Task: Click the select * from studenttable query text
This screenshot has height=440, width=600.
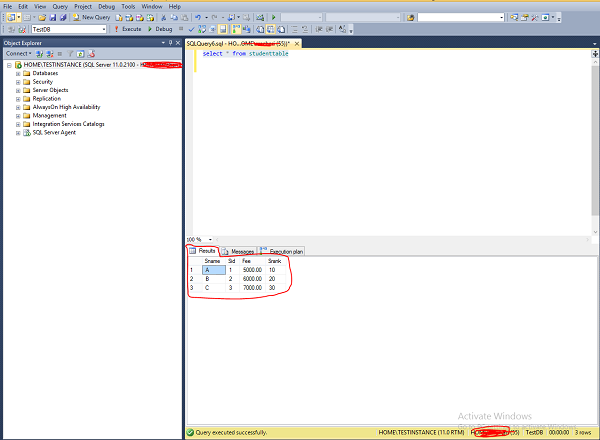Action: click(245, 54)
